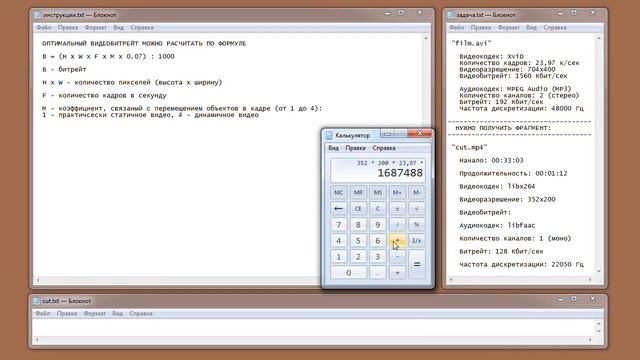Open the calculator Правка menu
Screen dimensions: 640x360
(x=355, y=148)
